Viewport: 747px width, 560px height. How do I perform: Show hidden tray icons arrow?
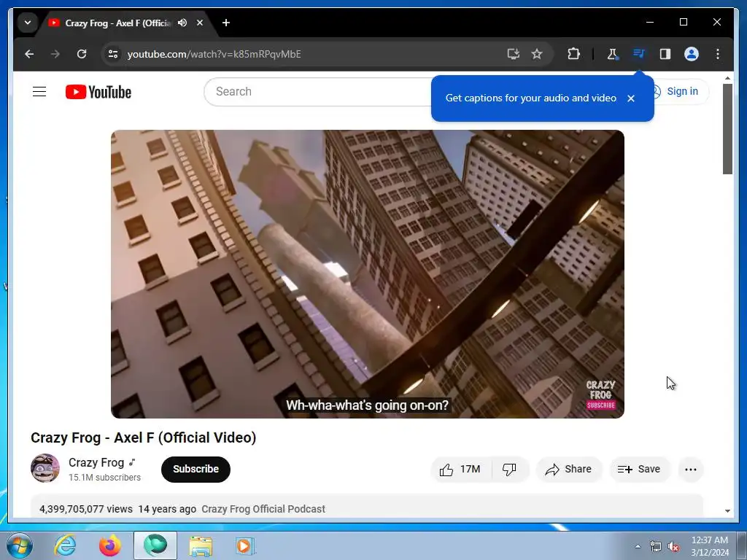coord(638,546)
